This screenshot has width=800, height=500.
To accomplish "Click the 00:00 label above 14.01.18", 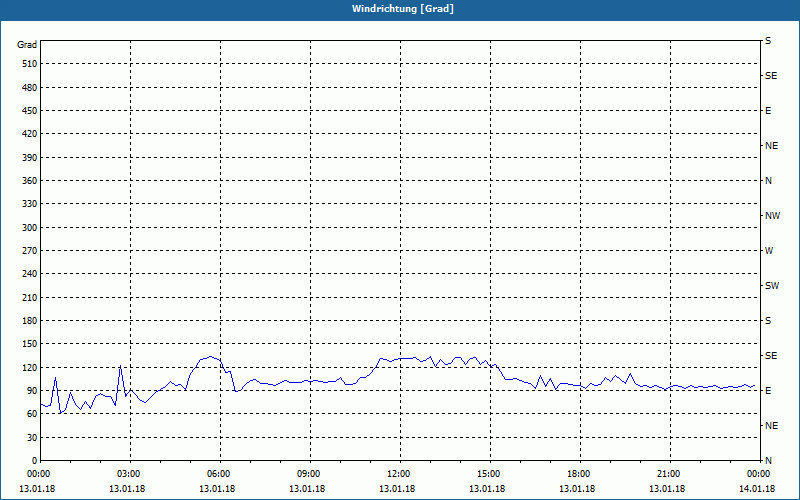I will tap(760, 474).
